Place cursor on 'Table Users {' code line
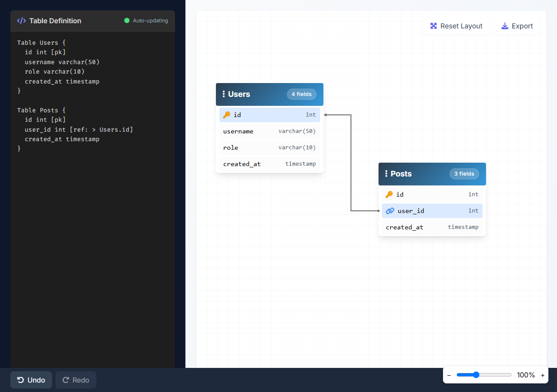 click(41, 43)
